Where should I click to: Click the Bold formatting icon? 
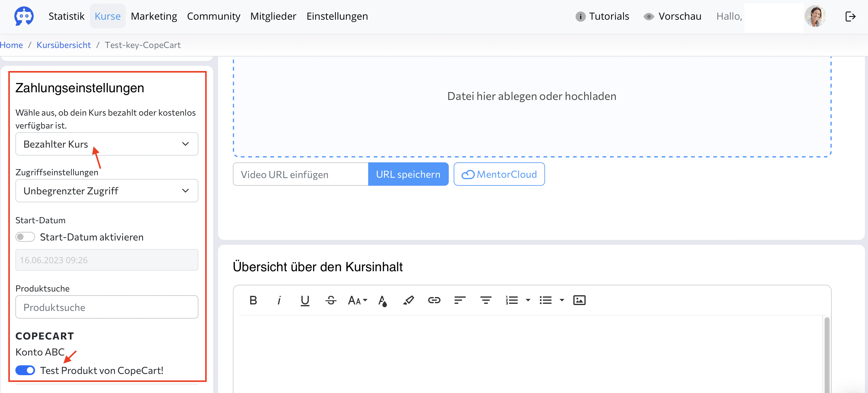(x=253, y=300)
